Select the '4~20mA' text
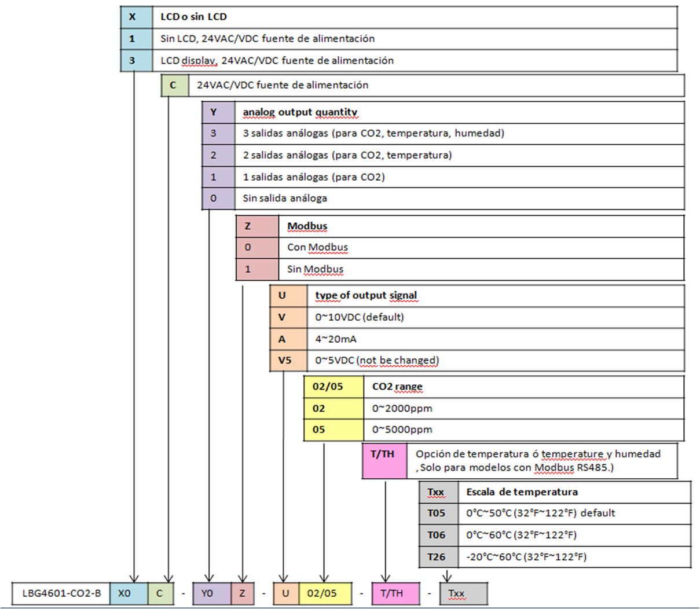The width and height of the screenshot is (700, 609). [336, 339]
